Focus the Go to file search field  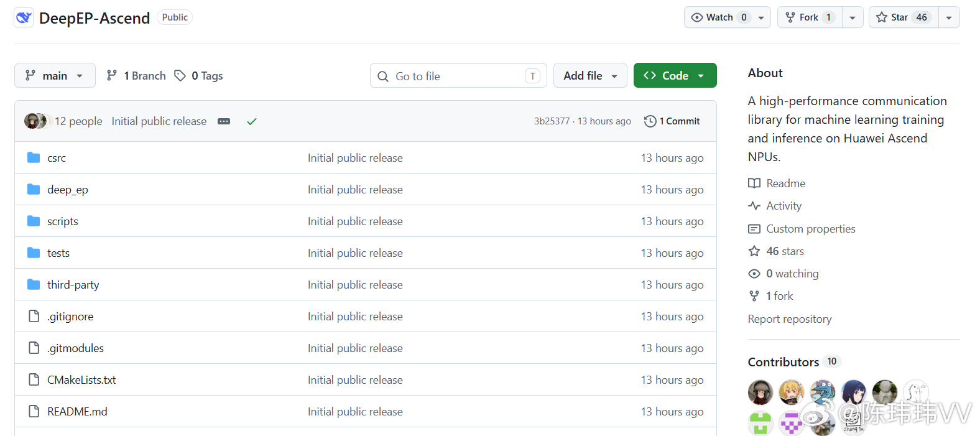click(x=458, y=76)
